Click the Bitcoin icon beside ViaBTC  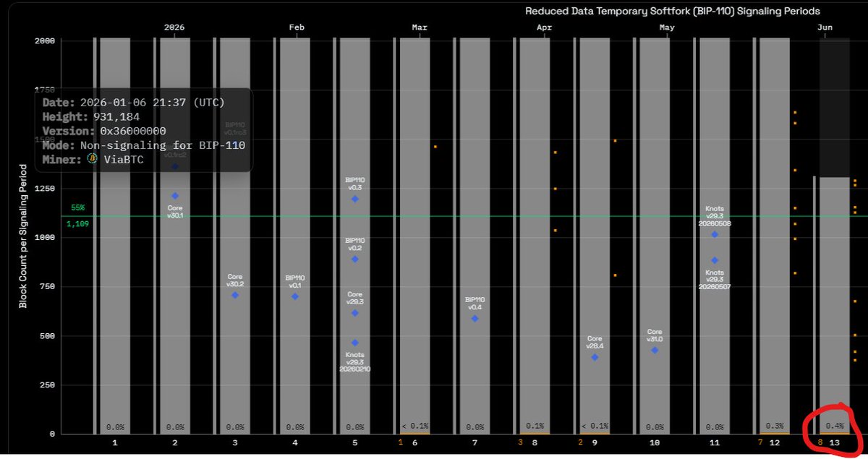pos(93,160)
